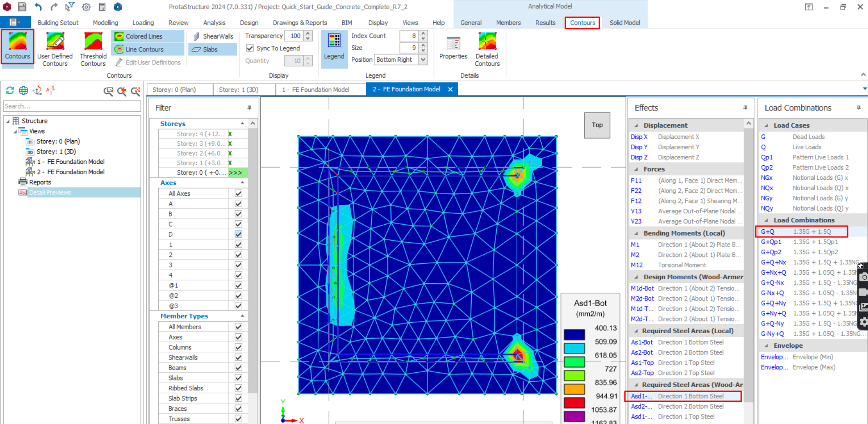The image size is (868, 424).
Task: Select the Threshold Contours icon
Action: click(x=93, y=49)
